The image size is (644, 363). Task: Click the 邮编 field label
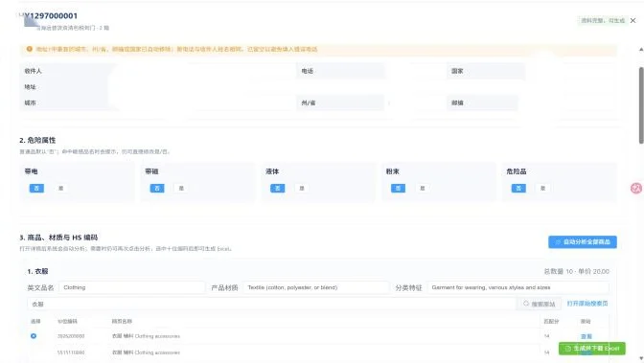point(457,103)
